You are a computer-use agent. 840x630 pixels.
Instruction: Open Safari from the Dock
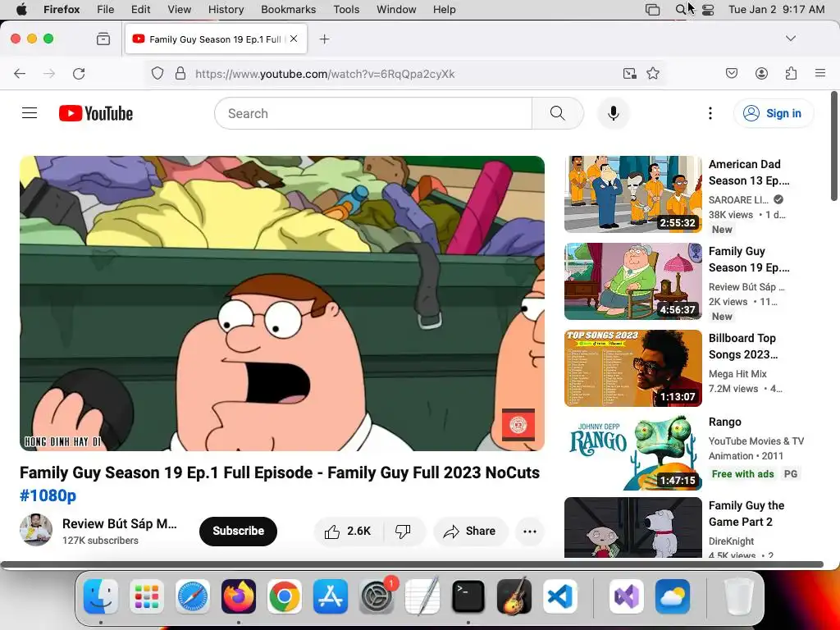click(192, 596)
